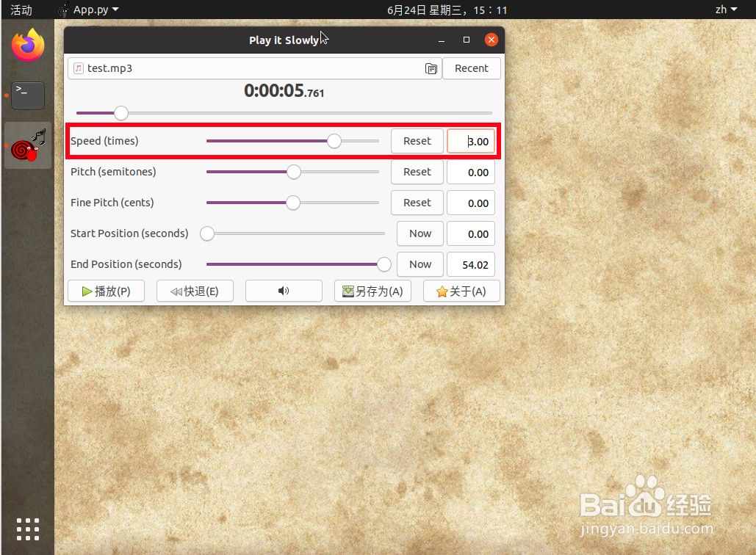The image size is (756, 555).
Task: Click the 0:00:05.761 time display
Action: pyautogui.click(x=284, y=91)
